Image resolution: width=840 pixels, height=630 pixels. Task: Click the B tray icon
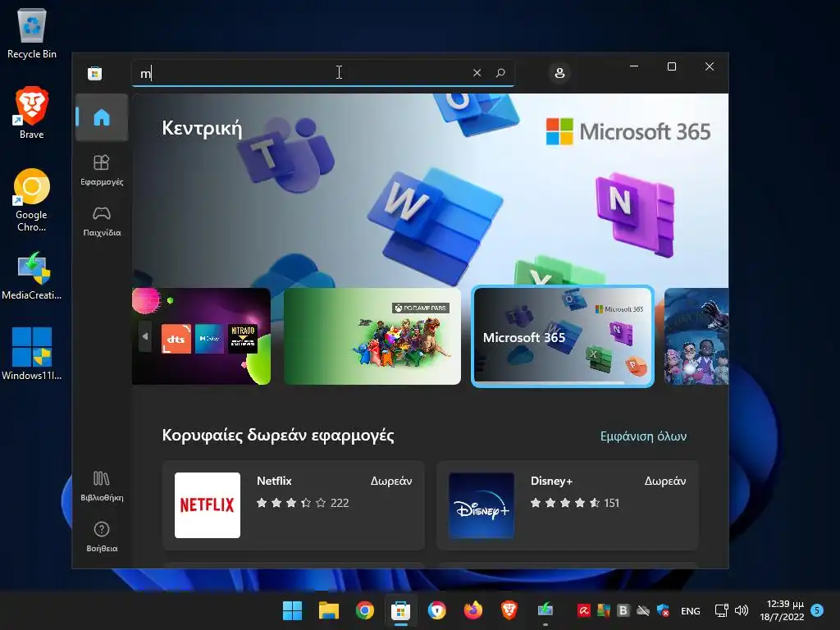(x=623, y=610)
